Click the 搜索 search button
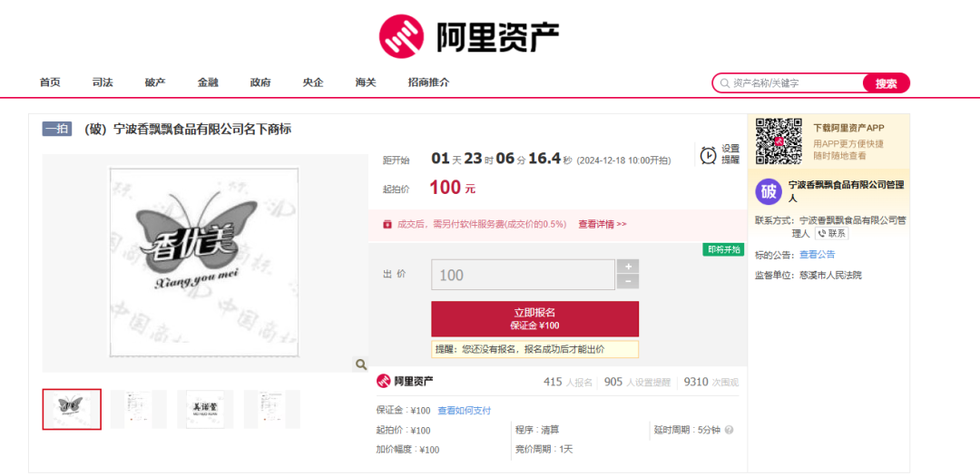Screen dimensions: 980x476 pyautogui.click(x=886, y=83)
